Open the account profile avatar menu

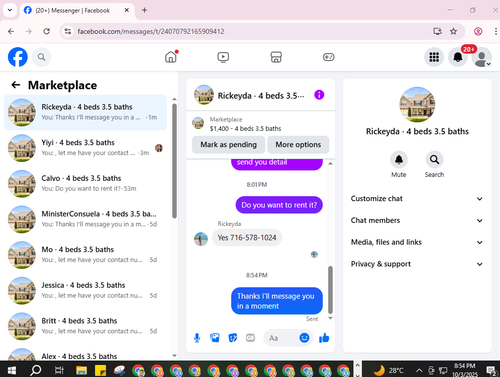tap(482, 57)
